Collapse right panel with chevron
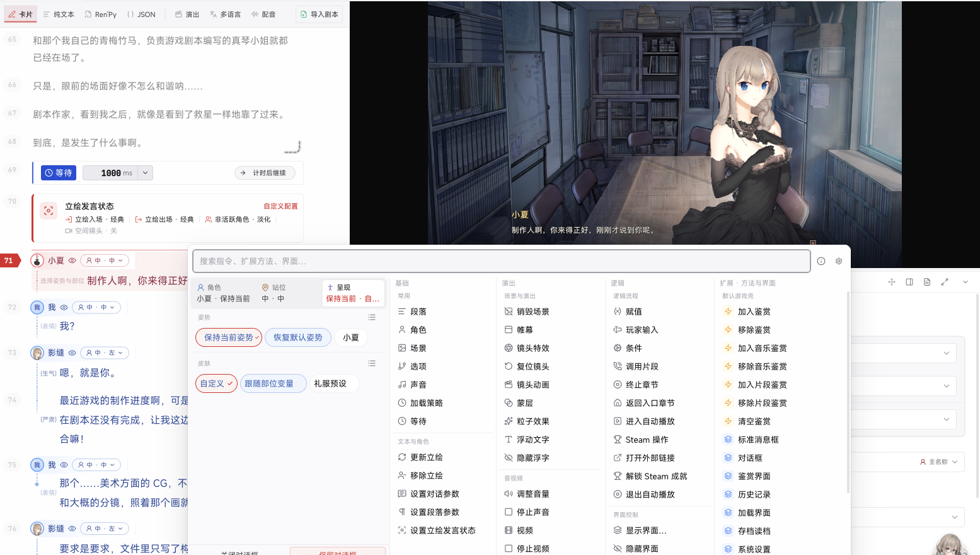Screen dimensions: 980x555 (x=965, y=282)
